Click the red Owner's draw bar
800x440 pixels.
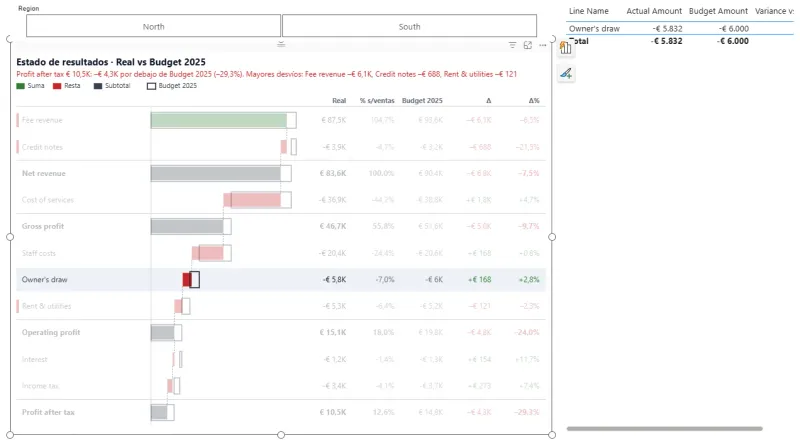(x=187, y=279)
